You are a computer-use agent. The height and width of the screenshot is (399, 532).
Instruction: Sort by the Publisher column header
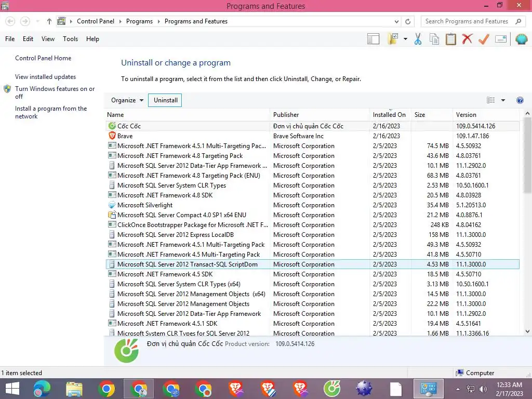(320, 115)
